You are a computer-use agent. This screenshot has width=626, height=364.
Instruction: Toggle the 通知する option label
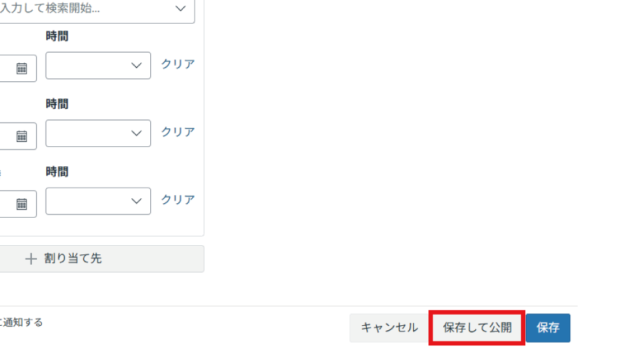coord(21,322)
